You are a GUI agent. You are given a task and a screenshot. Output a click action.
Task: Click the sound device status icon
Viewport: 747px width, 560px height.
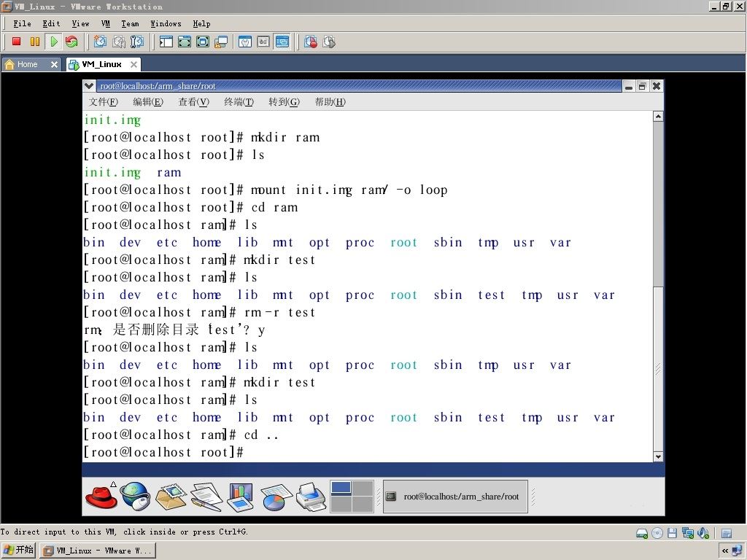703,533
